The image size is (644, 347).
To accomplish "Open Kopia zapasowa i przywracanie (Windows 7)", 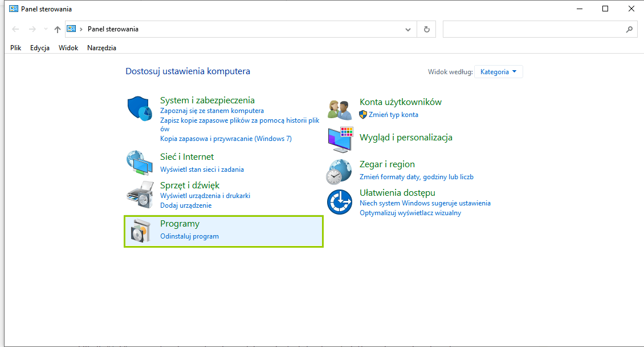I will click(x=226, y=139).
